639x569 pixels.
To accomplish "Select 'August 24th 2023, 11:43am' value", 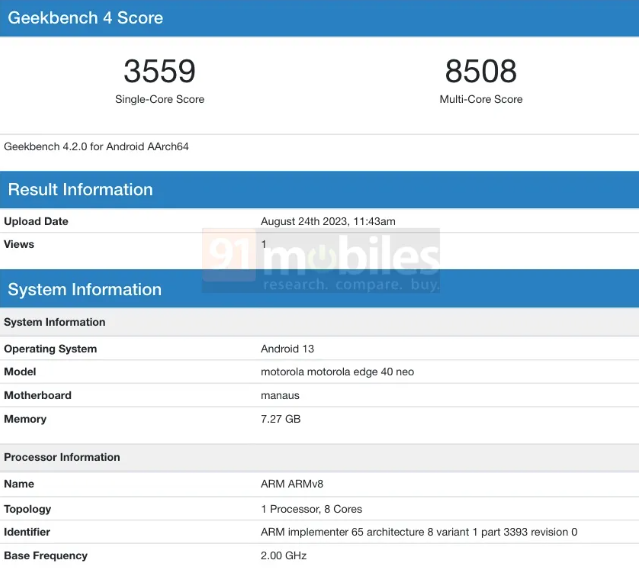I will (x=328, y=221).
